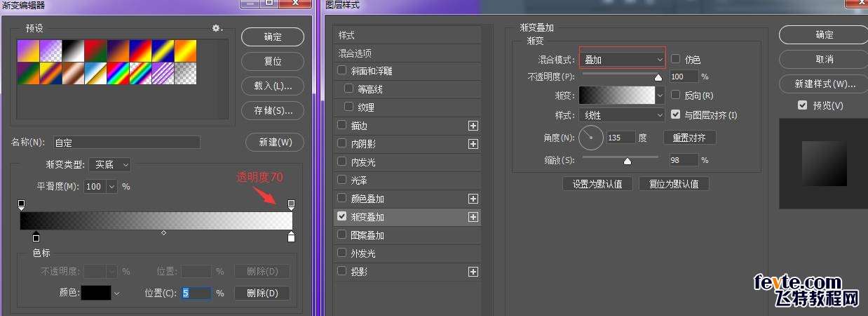Click the black 颜色 color swatch
This screenshot has width=868, height=316.
(96, 293)
